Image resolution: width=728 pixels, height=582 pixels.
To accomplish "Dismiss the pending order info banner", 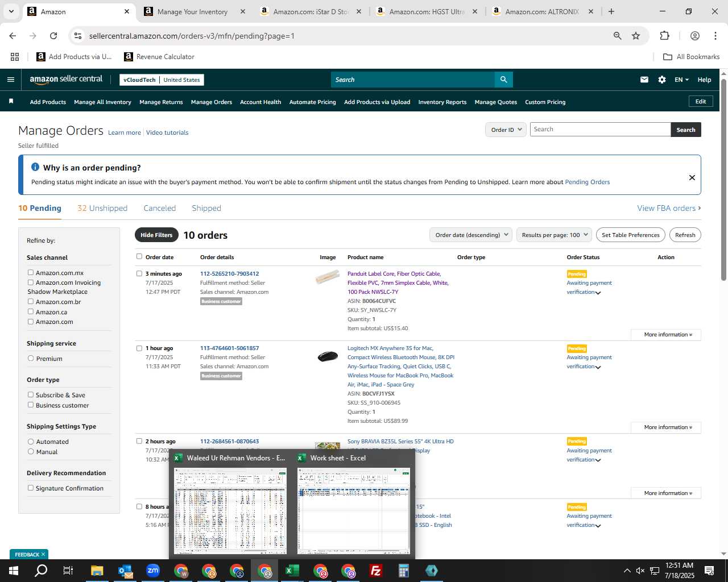I will pos(692,177).
